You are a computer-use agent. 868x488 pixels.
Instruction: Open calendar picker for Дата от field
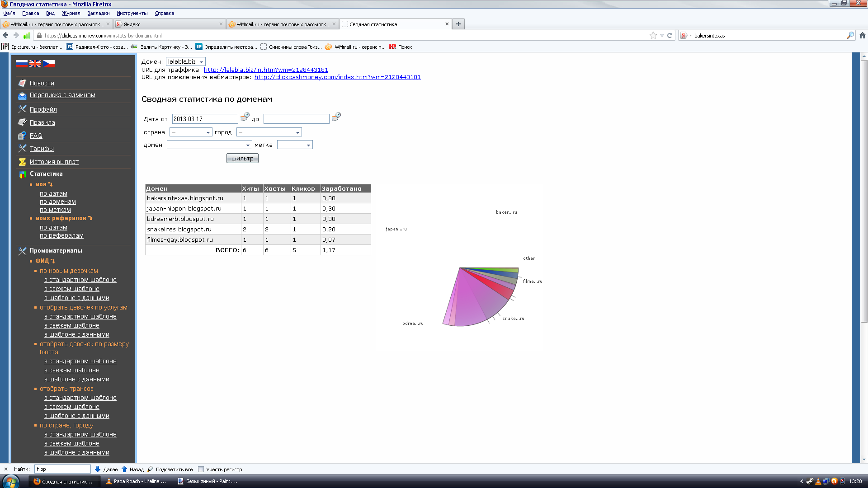coord(245,117)
